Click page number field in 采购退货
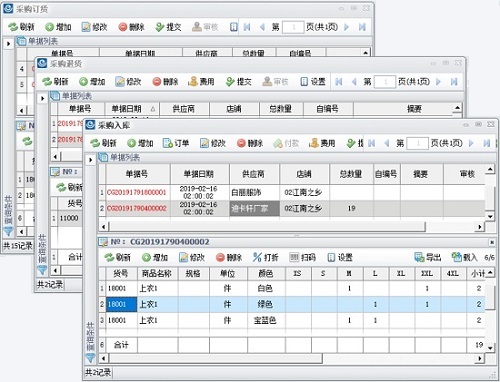Image resolution: width=500 pixels, height=382 pixels. click(x=385, y=82)
